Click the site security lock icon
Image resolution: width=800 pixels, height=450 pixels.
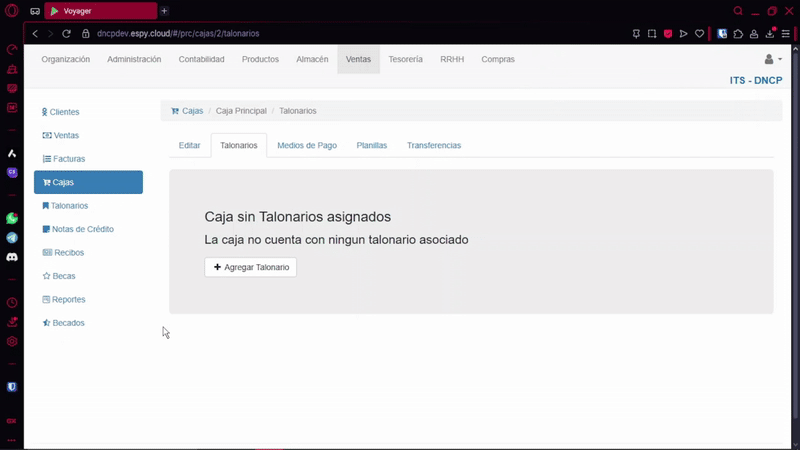(86, 34)
